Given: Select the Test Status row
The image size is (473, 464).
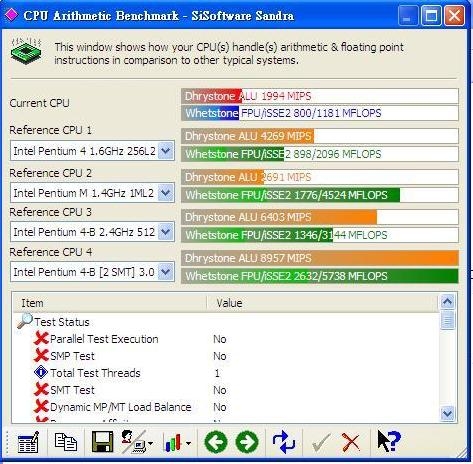Looking at the screenshot, I should 226,322.
